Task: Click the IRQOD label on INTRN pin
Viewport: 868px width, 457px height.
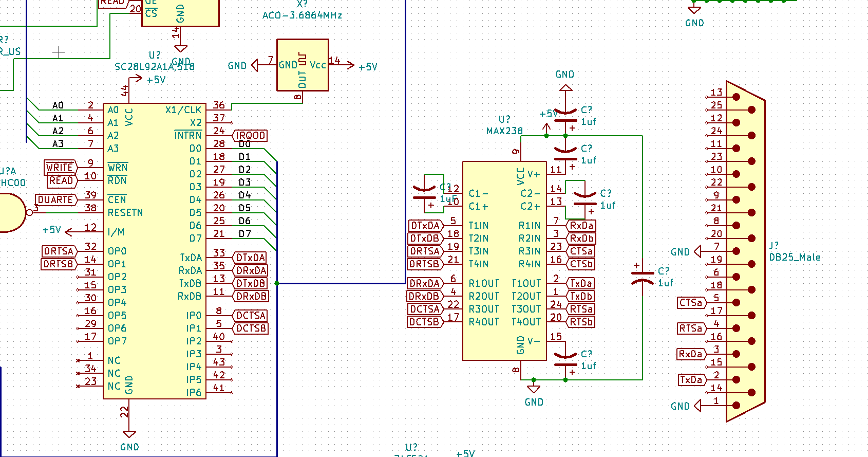Action: click(250, 136)
